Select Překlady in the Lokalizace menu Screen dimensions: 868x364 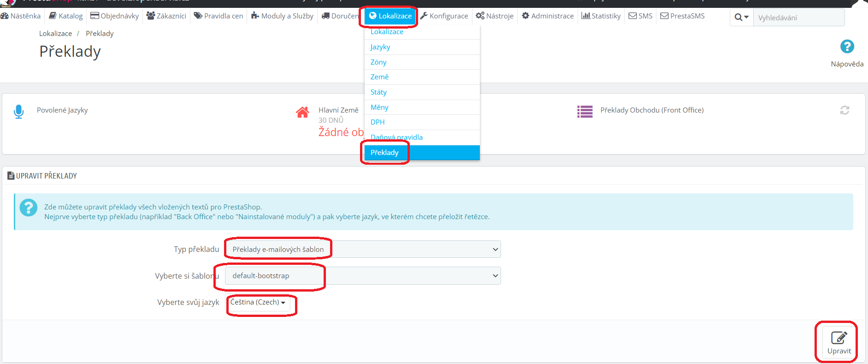click(x=384, y=153)
